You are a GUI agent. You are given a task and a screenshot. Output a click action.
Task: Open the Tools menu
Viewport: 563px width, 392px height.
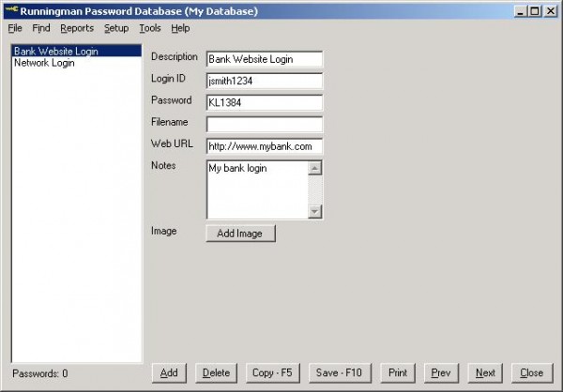click(150, 28)
